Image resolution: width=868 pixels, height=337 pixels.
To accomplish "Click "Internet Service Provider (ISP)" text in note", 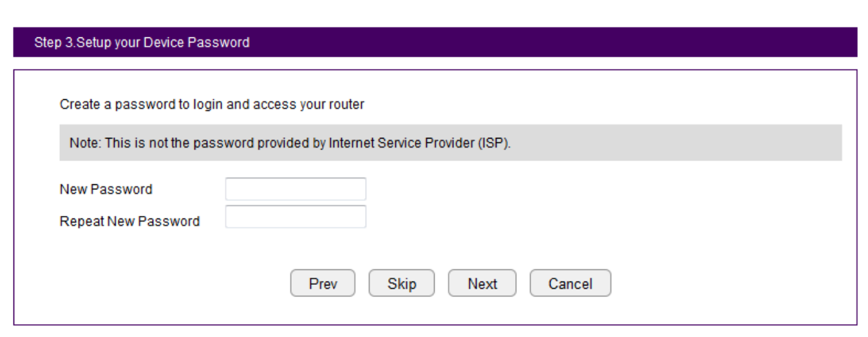I will [x=419, y=143].
